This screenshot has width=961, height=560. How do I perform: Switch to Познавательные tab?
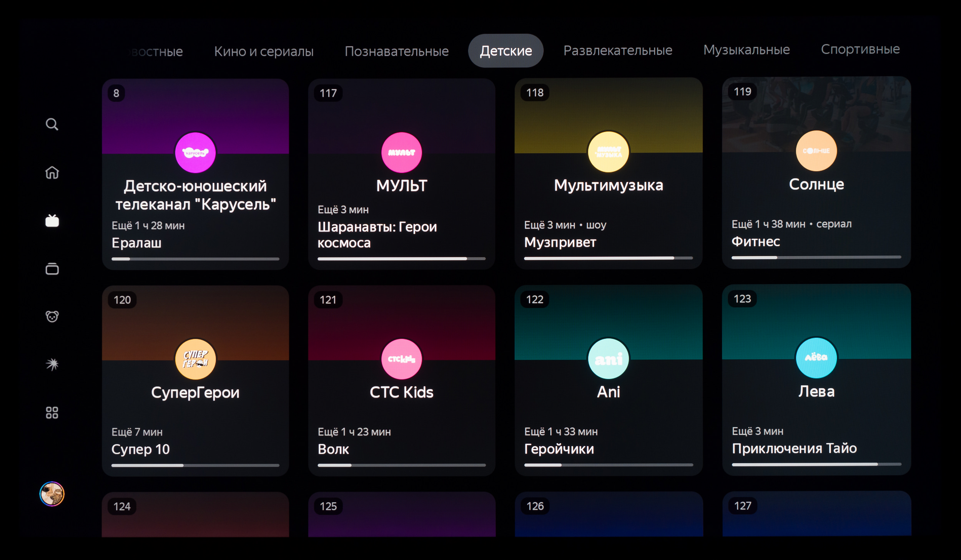coord(396,51)
